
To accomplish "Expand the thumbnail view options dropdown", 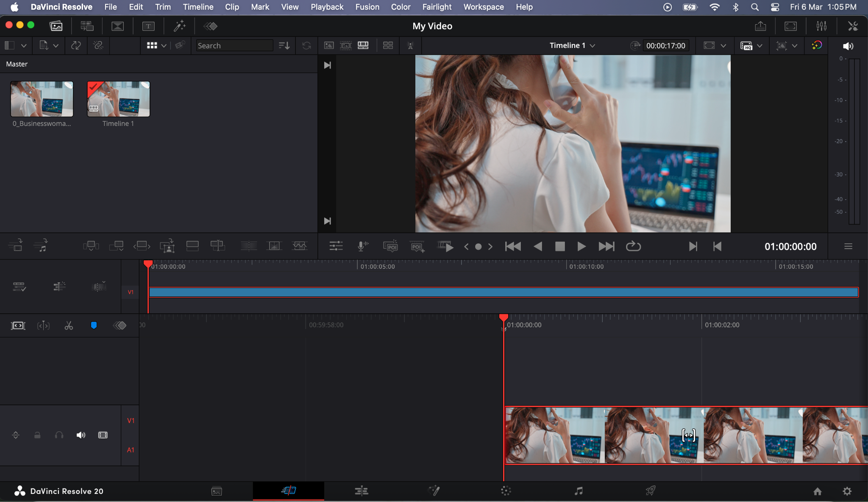I will (x=164, y=45).
